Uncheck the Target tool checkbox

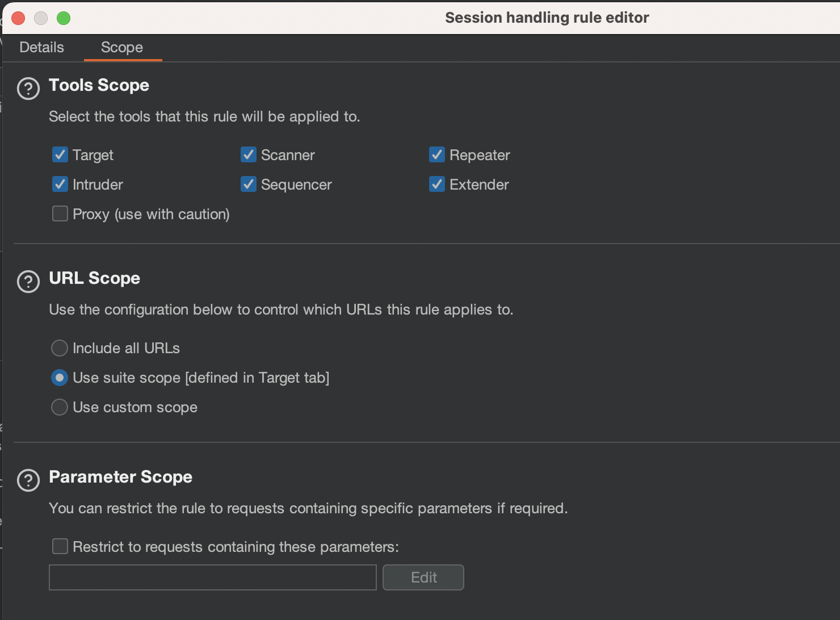(60, 154)
